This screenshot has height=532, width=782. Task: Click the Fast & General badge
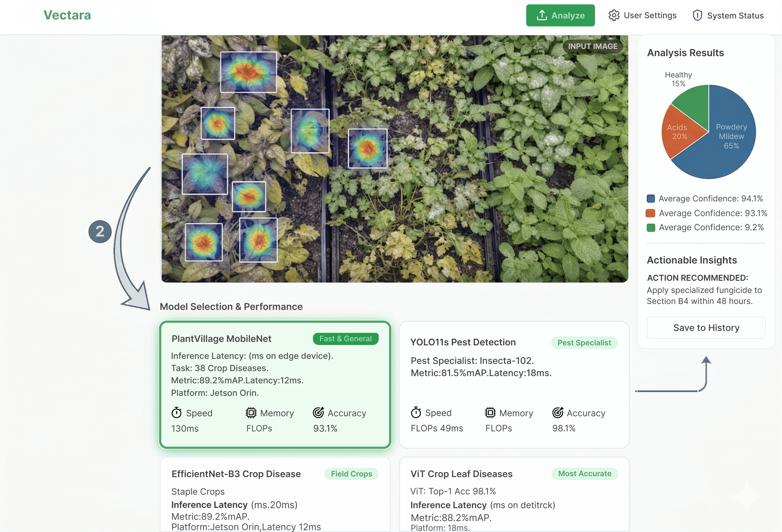[x=345, y=339]
